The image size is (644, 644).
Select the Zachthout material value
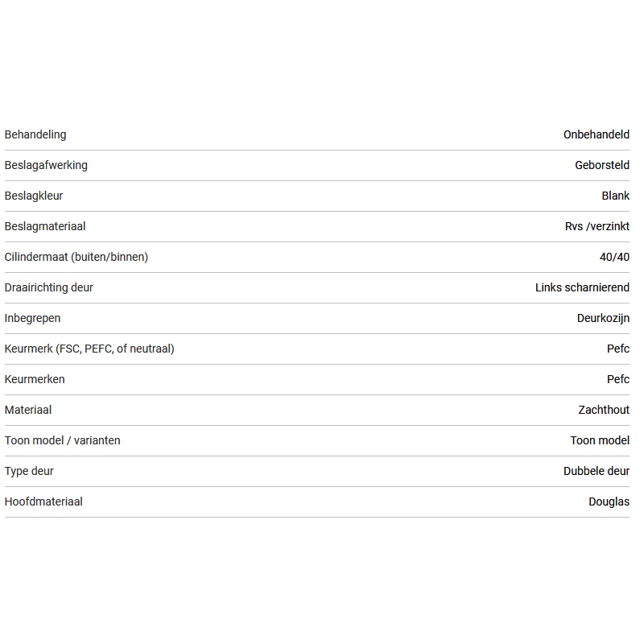point(603,410)
